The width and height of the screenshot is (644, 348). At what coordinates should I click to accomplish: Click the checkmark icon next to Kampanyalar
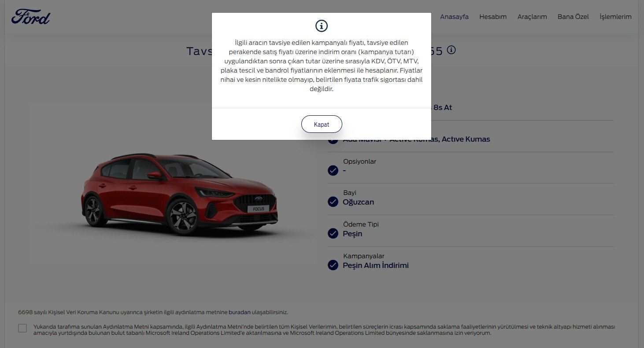[x=333, y=265]
